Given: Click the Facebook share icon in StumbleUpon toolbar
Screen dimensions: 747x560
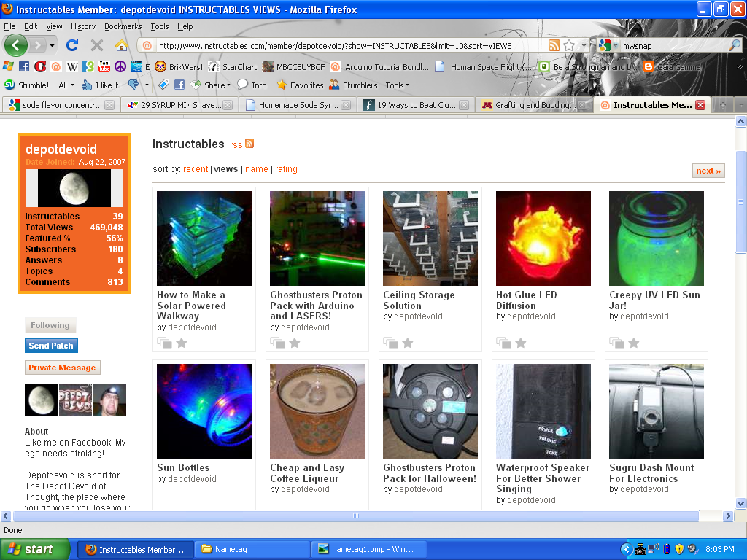Looking at the screenshot, I should 179,85.
